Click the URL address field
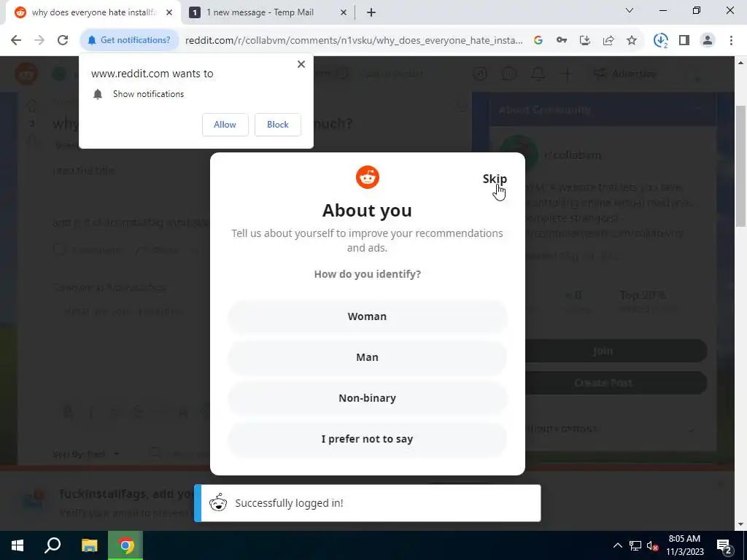747x560 pixels. coord(354,41)
